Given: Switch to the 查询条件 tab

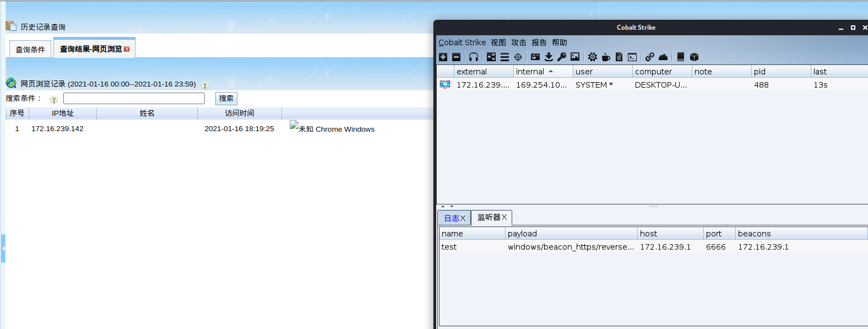Looking at the screenshot, I should tap(30, 50).
